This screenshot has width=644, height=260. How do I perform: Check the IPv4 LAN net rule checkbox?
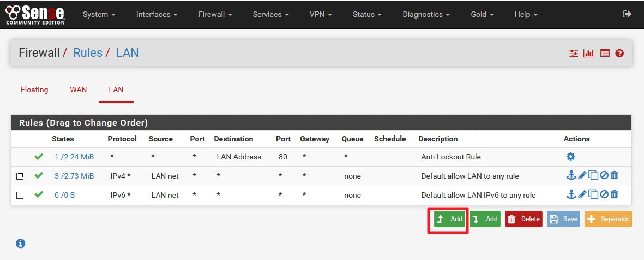20,176
